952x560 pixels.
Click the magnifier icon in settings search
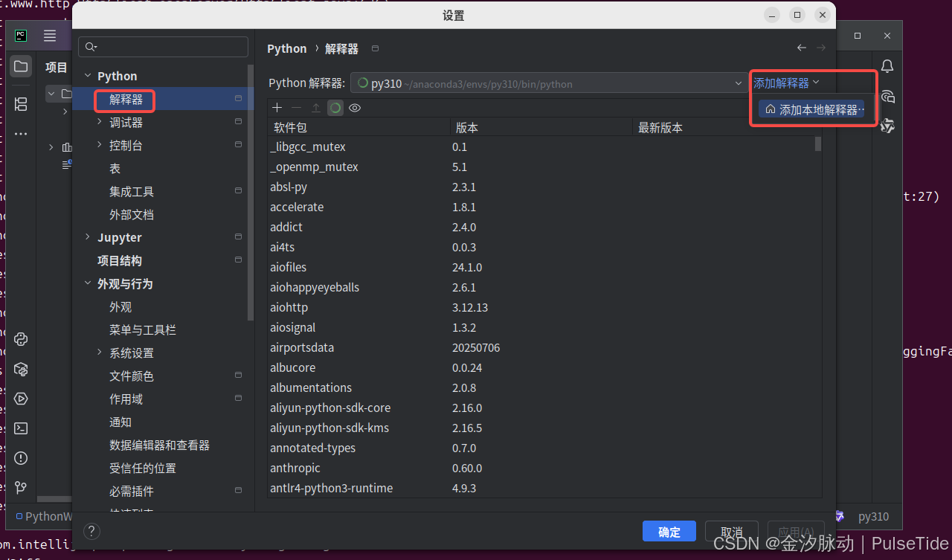(91, 47)
